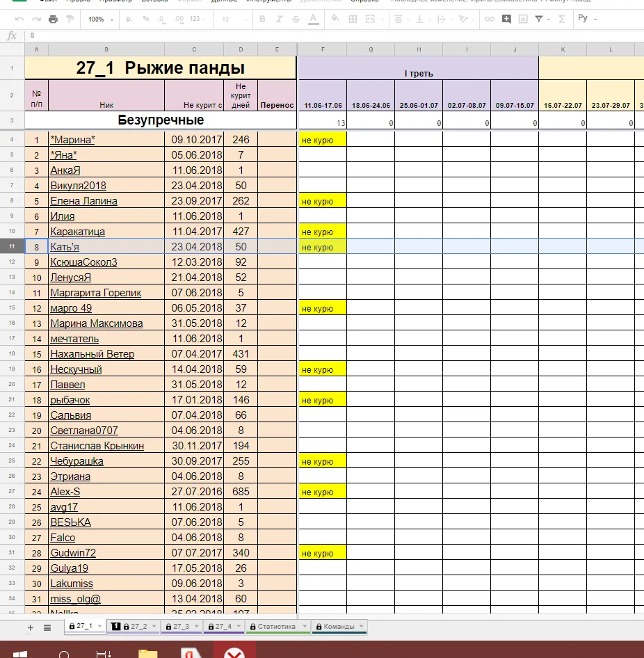Apply strikethrough to text
The height and width of the screenshot is (658, 644).
coord(296,19)
